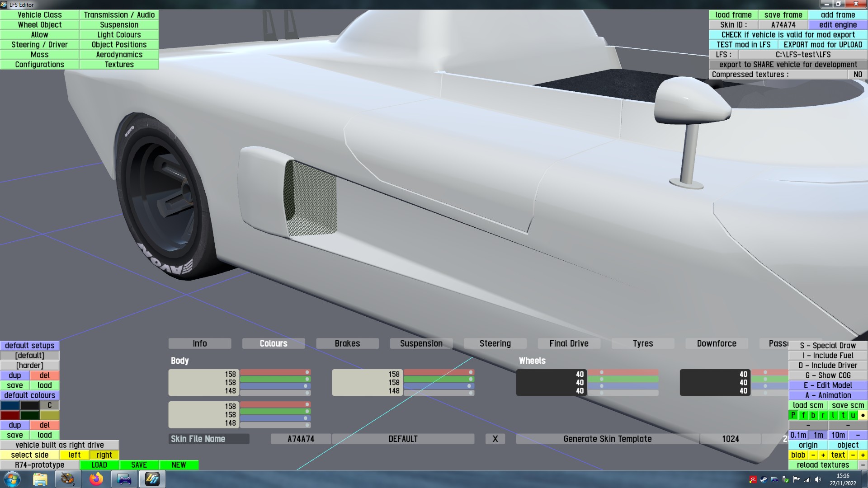Viewport: 868px width, 488px height.
Task: Select the 'right' side option
Action: click(x=104, y=455)
